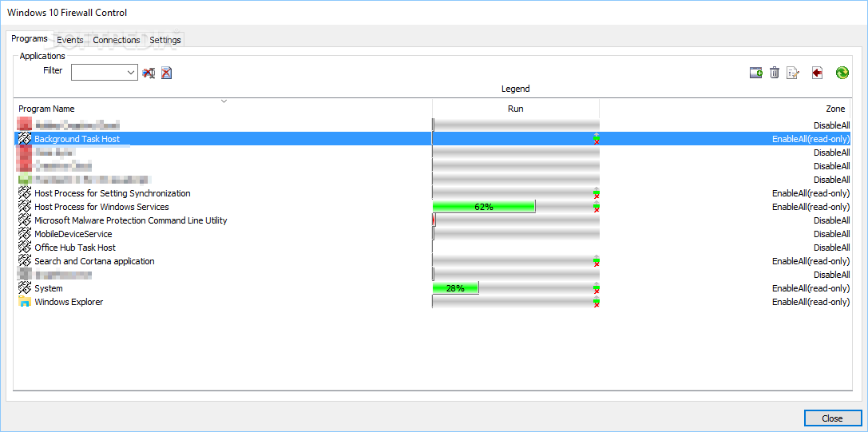Click the Run bar in the Microsoft Malware Protection row
This screenshot has height=432, width=868.
[515, 220]
